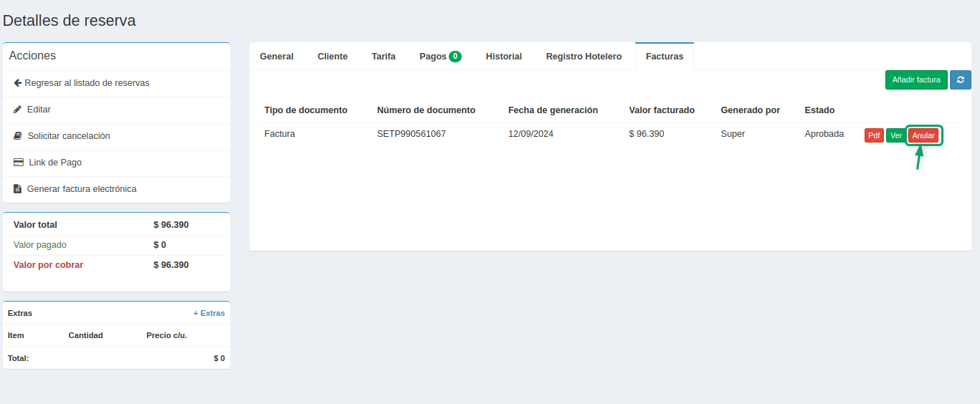Click the book icon beside Solicitar cancelación
Screen dimensions: 980x404
(18, 136)
